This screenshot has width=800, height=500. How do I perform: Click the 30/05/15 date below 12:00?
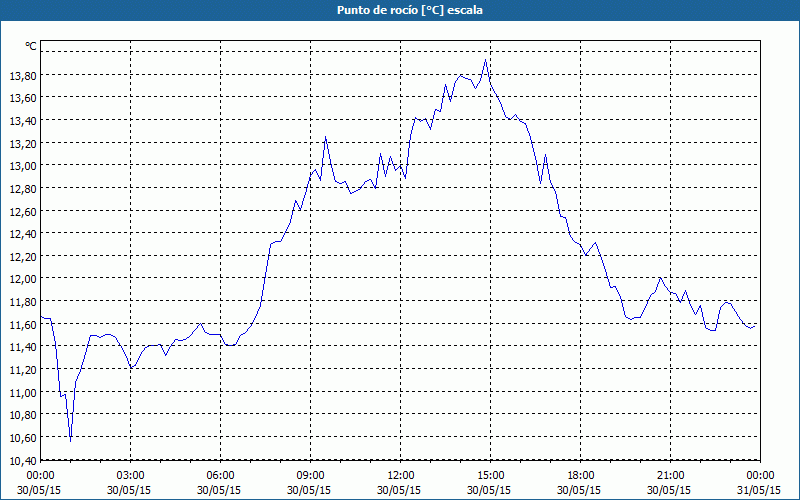[x=399, y=490]
